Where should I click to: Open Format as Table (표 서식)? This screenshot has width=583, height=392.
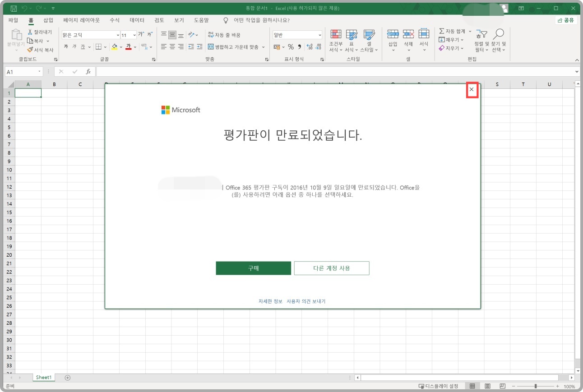pyautogui.click(x=351, y=41)
